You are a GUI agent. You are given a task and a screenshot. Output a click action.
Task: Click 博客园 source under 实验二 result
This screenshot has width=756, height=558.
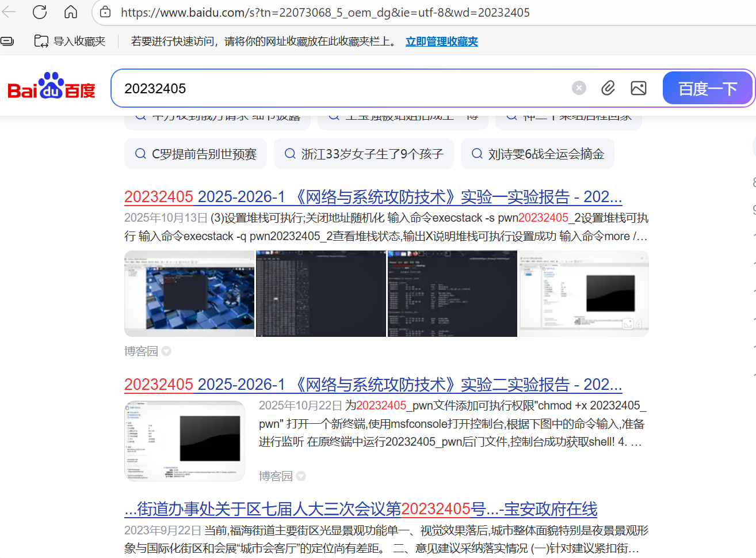point(276,476)
